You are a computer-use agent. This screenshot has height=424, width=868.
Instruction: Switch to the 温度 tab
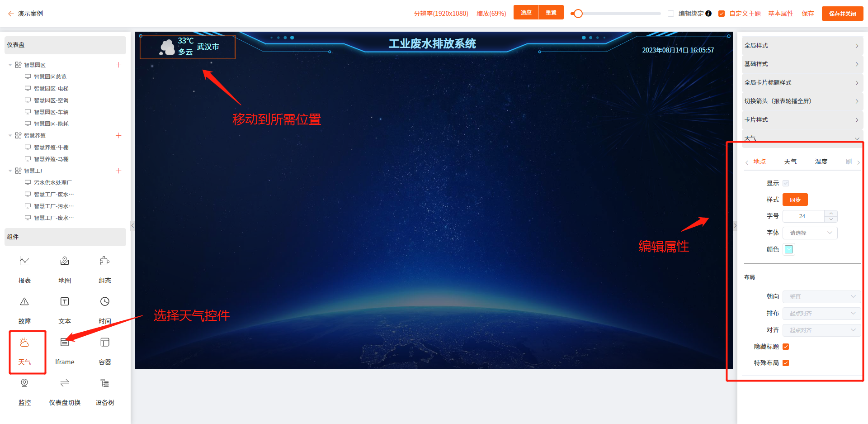click(821, 162)
